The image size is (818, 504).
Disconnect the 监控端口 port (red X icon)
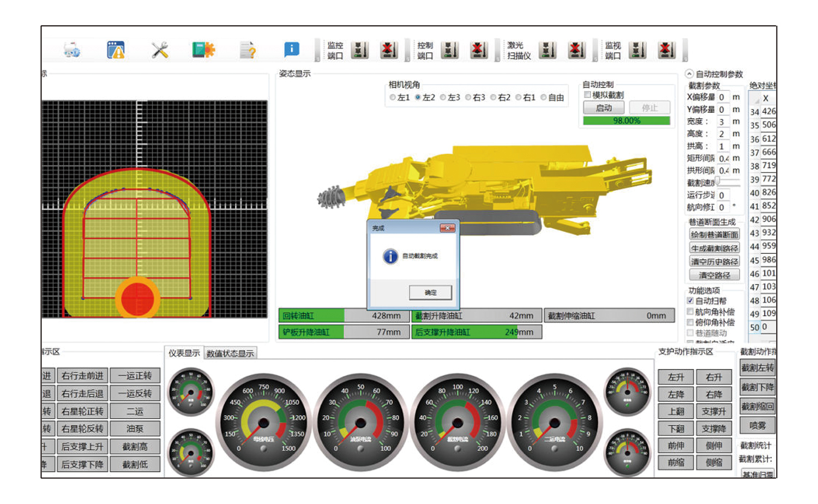pos(389,50)
